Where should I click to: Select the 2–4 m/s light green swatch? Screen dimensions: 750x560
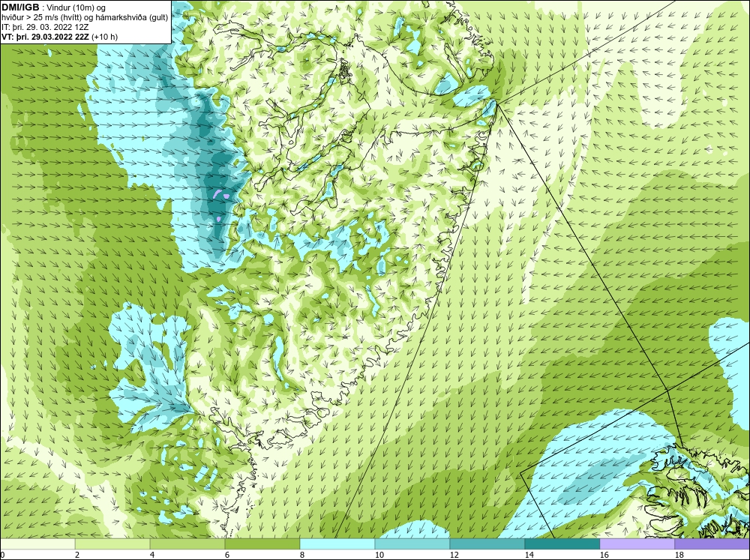(x=112, y=544)
